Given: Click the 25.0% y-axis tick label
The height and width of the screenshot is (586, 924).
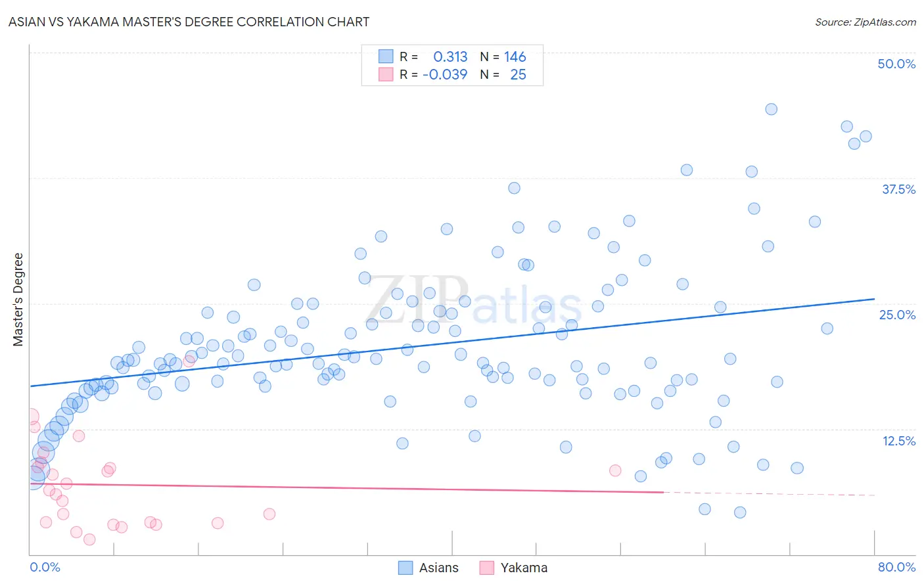Looking at the screenshot, I should (897, 315).
